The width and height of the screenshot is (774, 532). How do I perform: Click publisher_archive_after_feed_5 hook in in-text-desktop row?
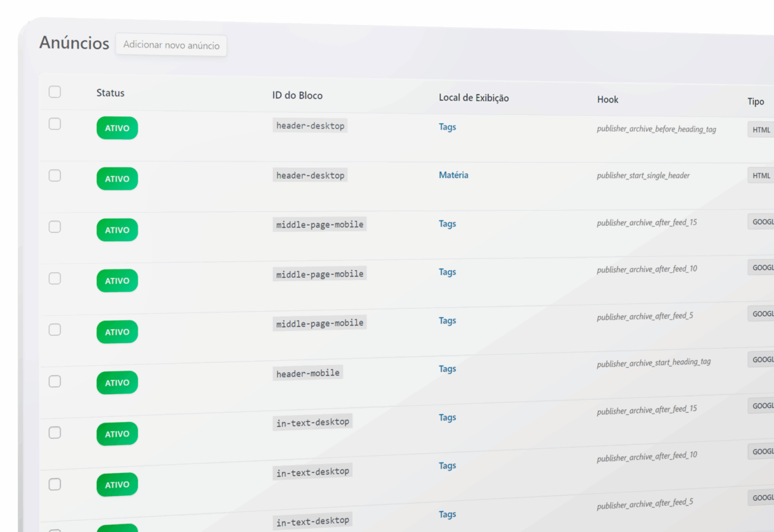644,504
